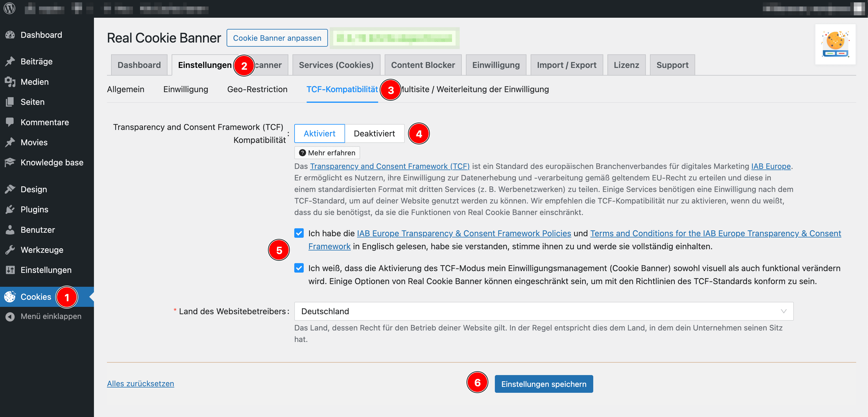Switch to Services (Cookies) tab
Viewport: 868px width, 417px height.
(336, 65)
